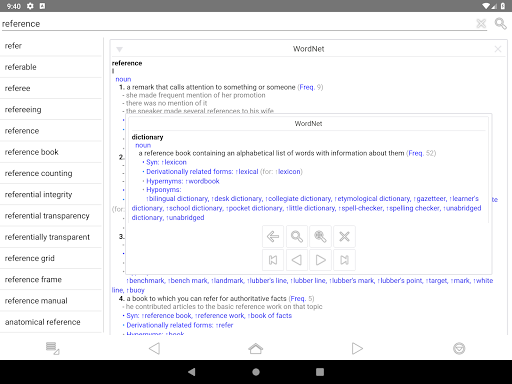Follow the 'book of facts' synonym link

coord(270,316)
